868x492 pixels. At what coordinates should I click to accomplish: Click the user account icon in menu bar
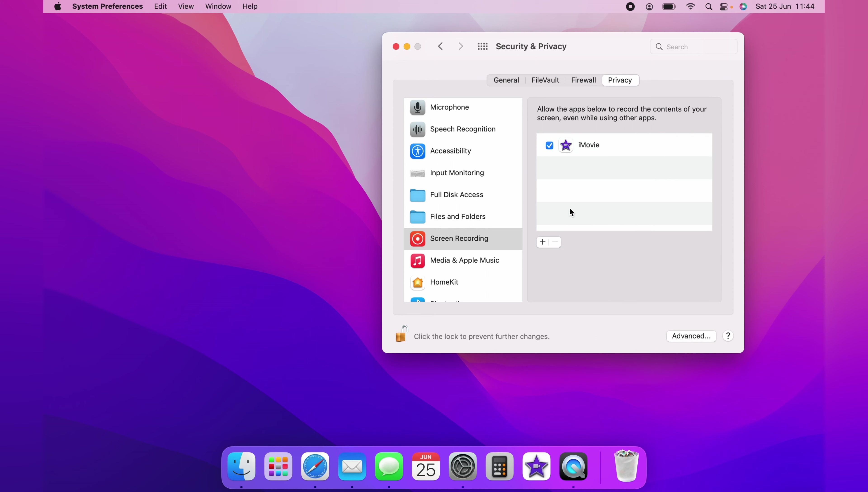click(x=649, y=6)
